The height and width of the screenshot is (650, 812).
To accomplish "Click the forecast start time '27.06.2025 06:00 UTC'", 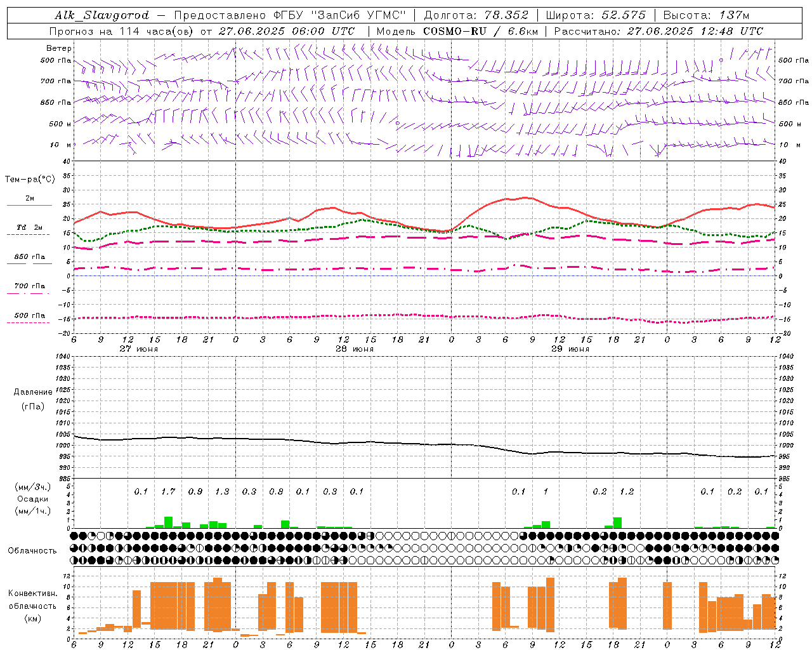I will (287, 31).
